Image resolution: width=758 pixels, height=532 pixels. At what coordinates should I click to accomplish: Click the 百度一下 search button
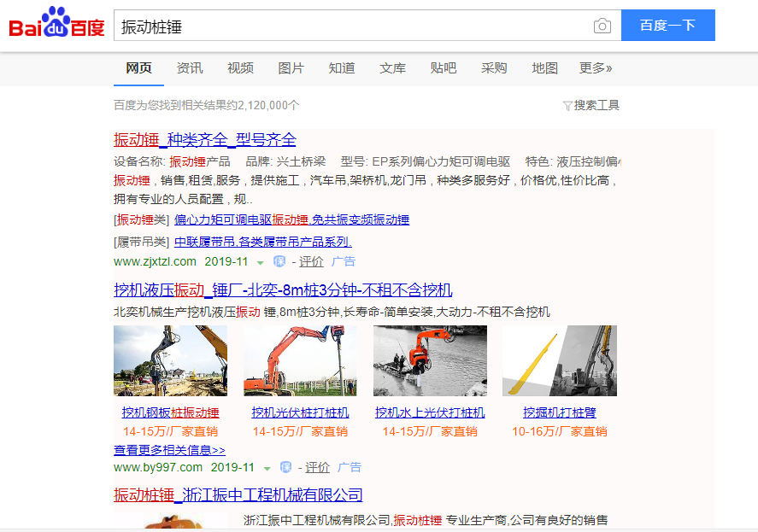pos(667,25)
